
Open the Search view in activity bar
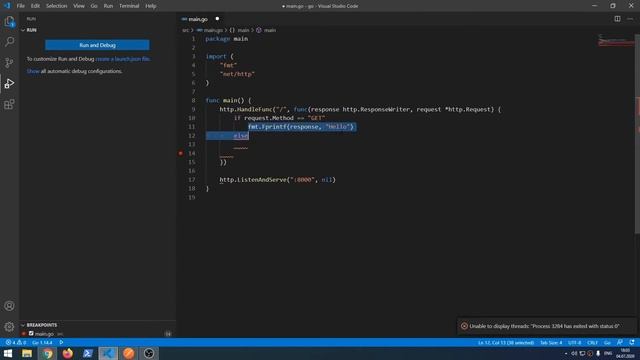(9, 42)
